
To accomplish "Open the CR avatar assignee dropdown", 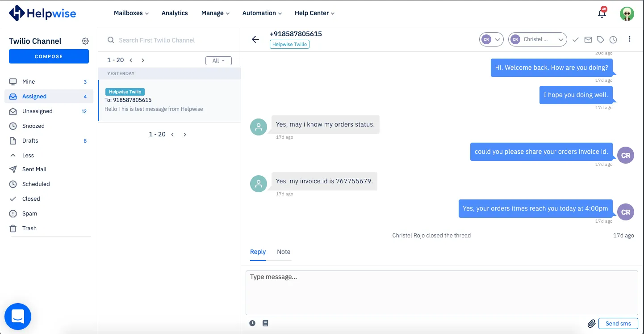I will tap(491, 39).
